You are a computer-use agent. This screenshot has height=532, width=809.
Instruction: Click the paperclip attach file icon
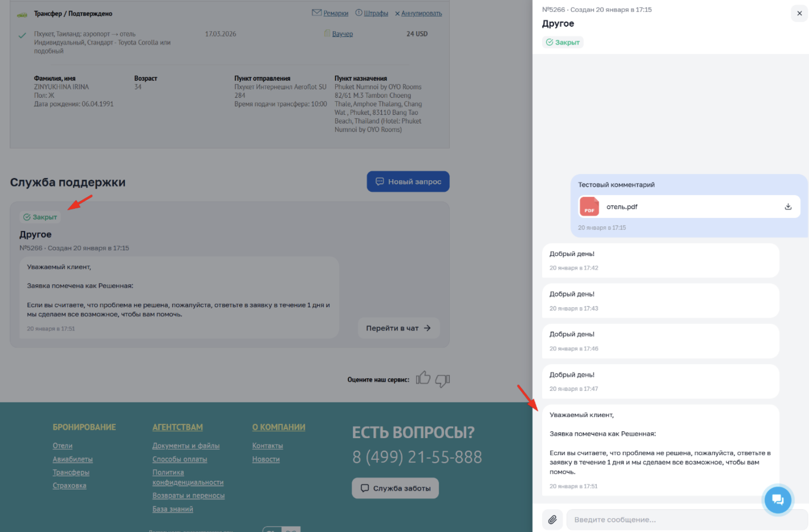(x=553, y=519)
